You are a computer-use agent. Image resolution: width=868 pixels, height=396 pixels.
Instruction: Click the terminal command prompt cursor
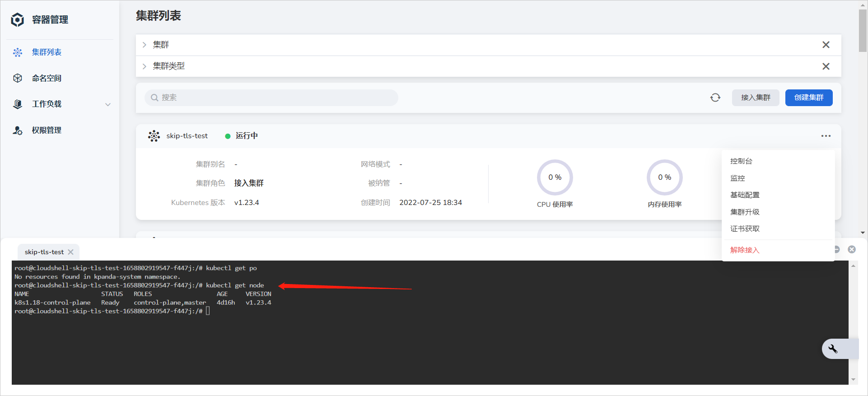pos(208,311)
